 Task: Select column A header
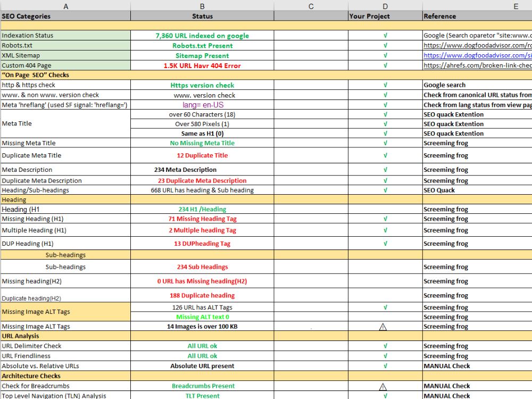tap(65, 6)
